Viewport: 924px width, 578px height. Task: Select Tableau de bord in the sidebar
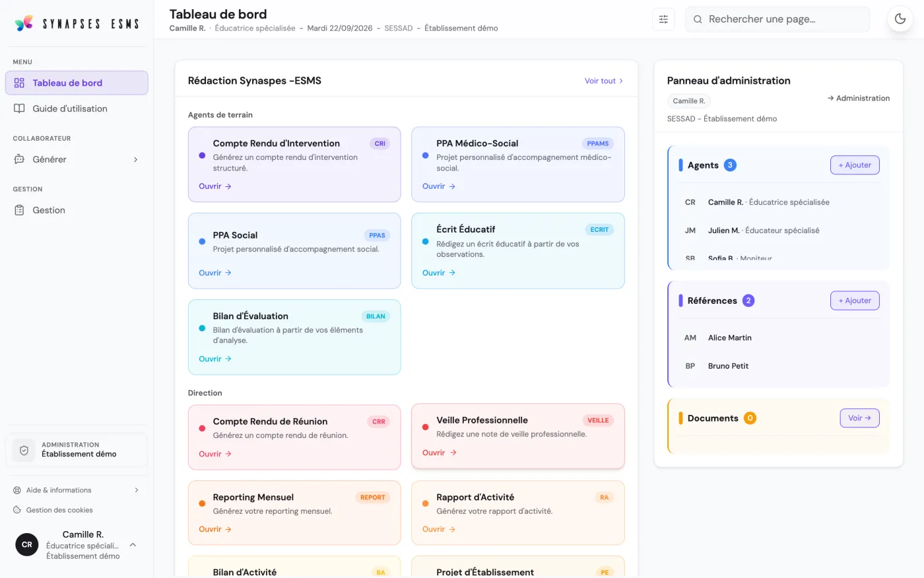(77, 83)
